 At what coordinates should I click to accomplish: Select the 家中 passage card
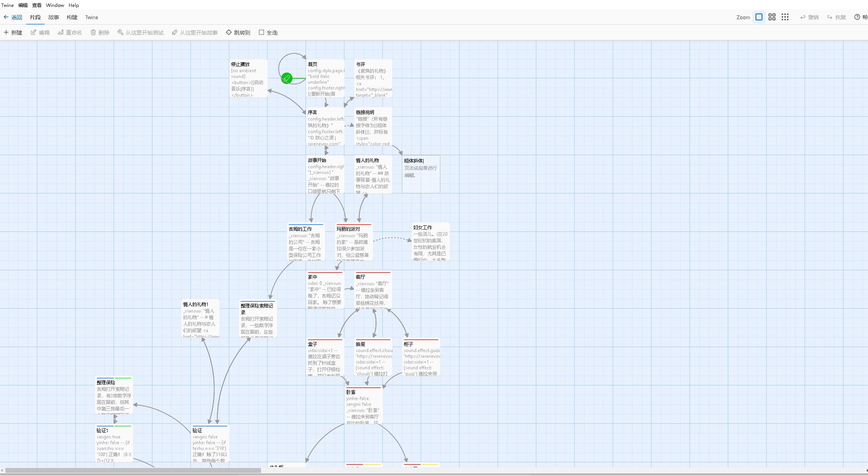pyautogui.click(x=325, y=289)
